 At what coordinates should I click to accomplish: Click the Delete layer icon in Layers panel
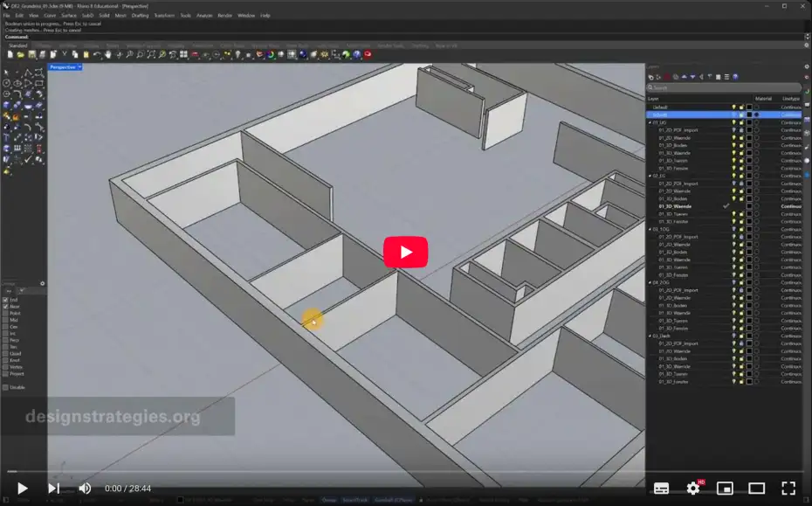[x=667, y=77]
